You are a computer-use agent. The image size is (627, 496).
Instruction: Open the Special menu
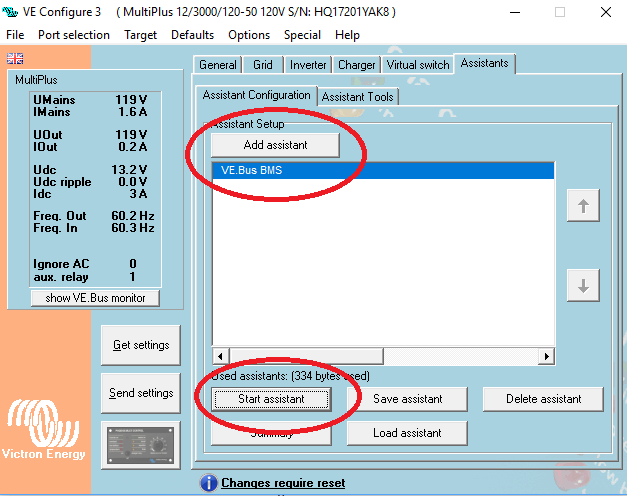tap(302, 35)
